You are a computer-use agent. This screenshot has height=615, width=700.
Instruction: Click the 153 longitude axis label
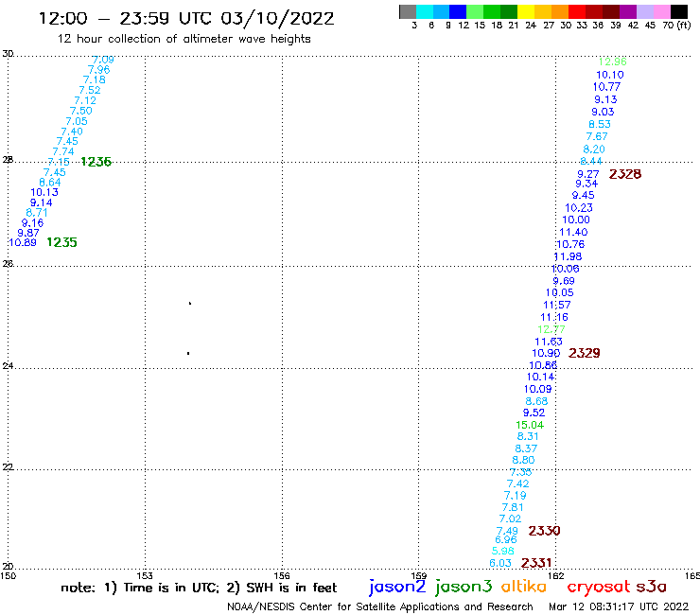tap(145, 575)
